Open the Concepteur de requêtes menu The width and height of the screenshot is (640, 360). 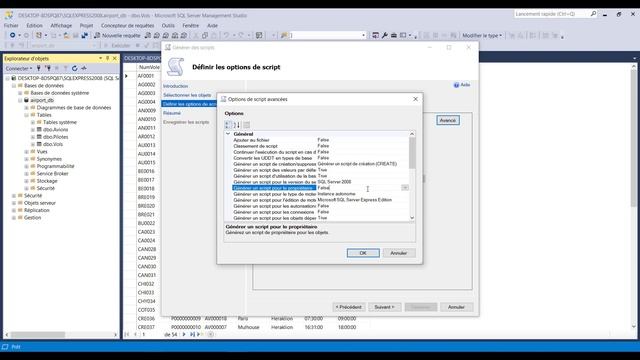pos(128,25)
